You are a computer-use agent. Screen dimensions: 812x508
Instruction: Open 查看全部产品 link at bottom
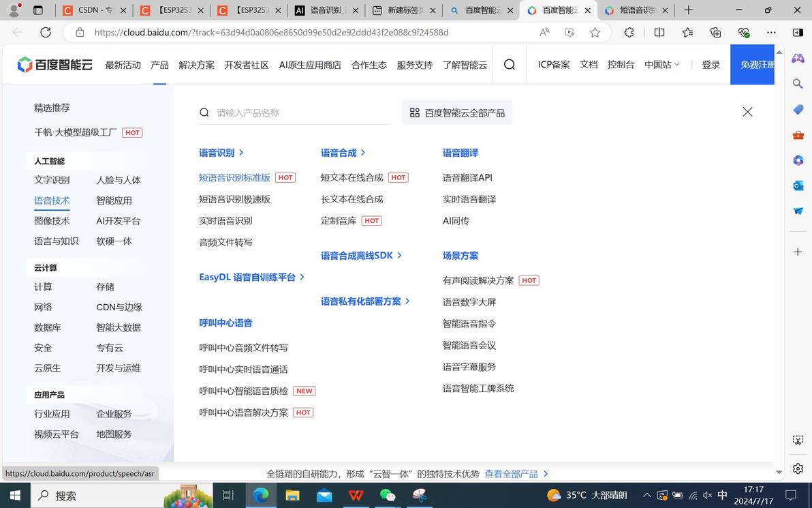[x=516, y=474]
